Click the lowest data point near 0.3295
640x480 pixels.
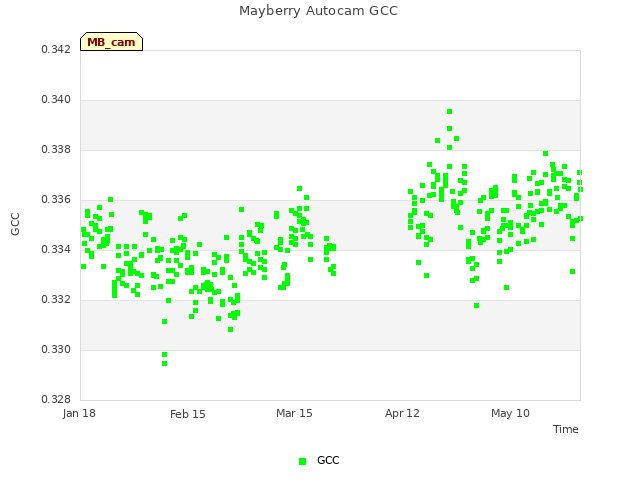coord(164,364)
